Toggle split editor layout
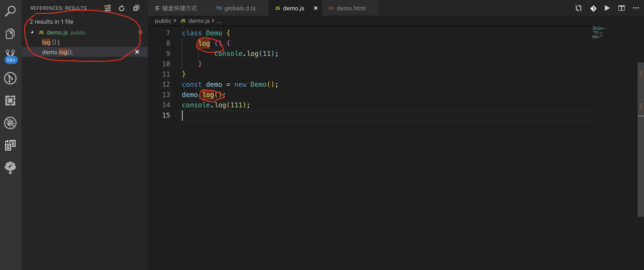 [622, 8]
